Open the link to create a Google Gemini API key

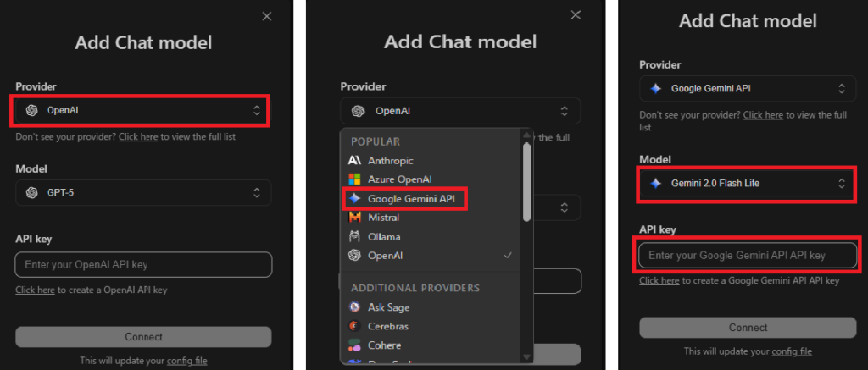659,280
